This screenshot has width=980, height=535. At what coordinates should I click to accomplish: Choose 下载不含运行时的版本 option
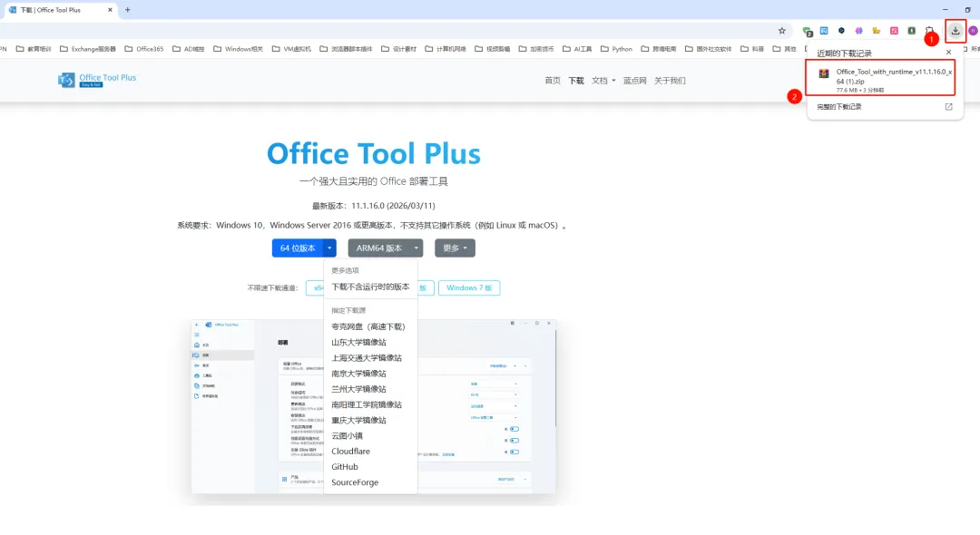point(370,287)
